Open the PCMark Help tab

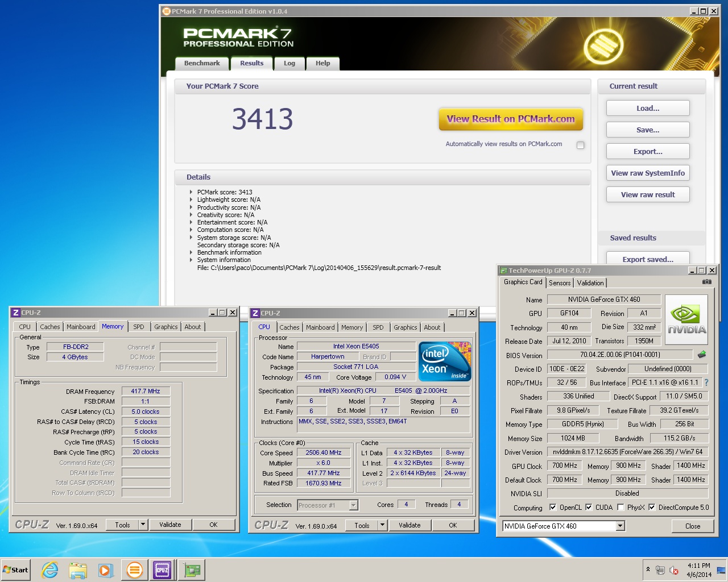point(322,64)
